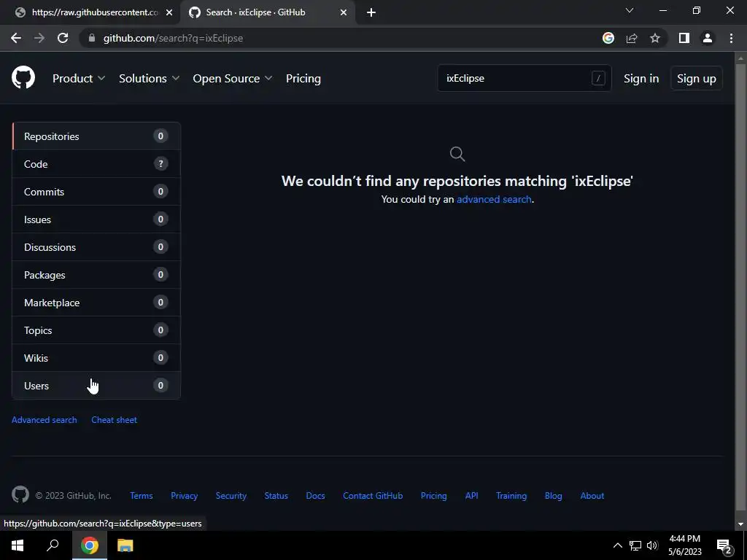
Task: Open Blog footer link
Action: click(554, 495)
